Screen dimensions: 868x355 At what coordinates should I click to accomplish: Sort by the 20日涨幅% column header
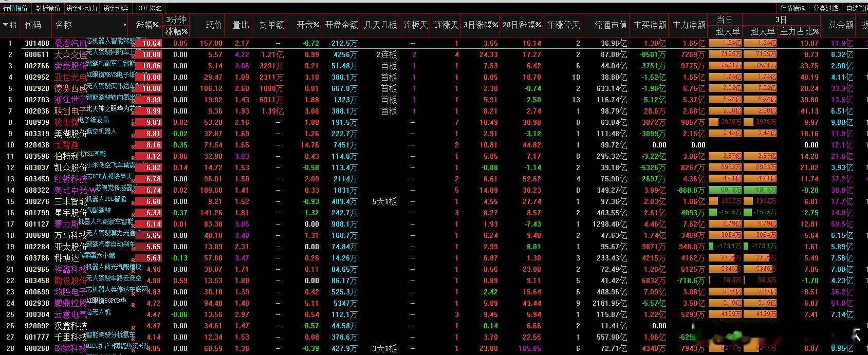[522, 25]
